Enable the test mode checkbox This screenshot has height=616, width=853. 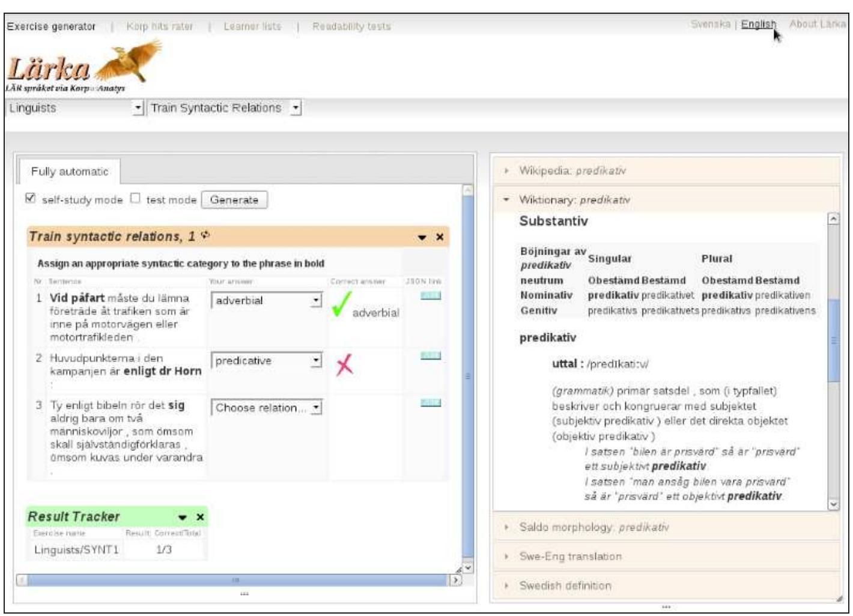[135, 198]
